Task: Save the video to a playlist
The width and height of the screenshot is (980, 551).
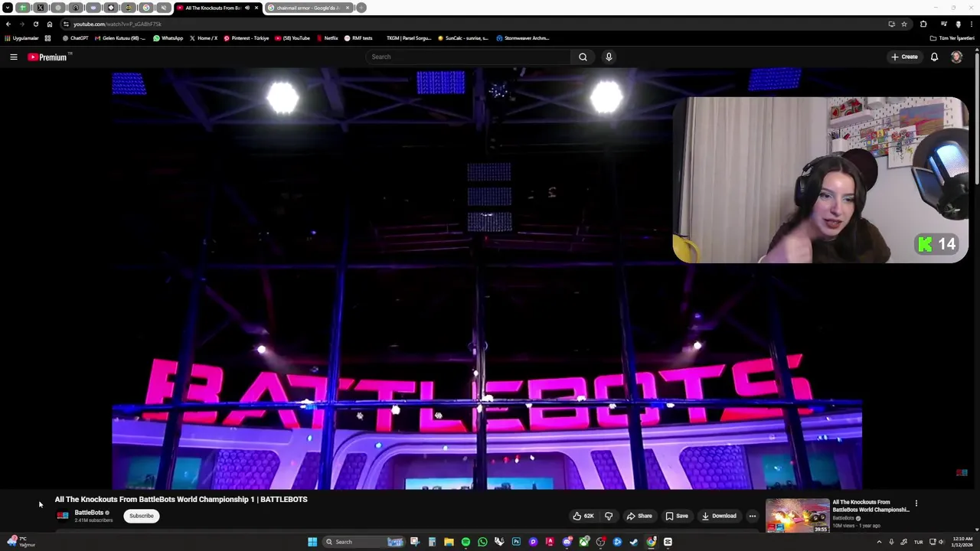Action: click(x=677, y=516)
